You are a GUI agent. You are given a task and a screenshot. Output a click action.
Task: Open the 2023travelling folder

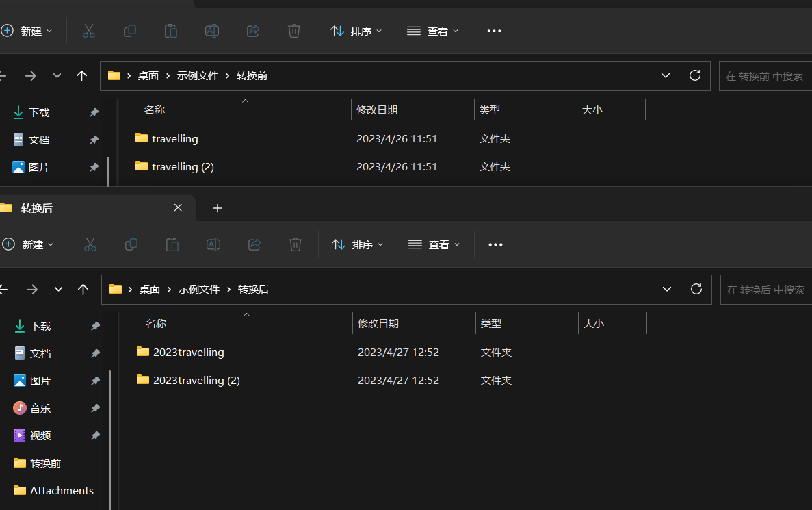click(x=187, y=352)
